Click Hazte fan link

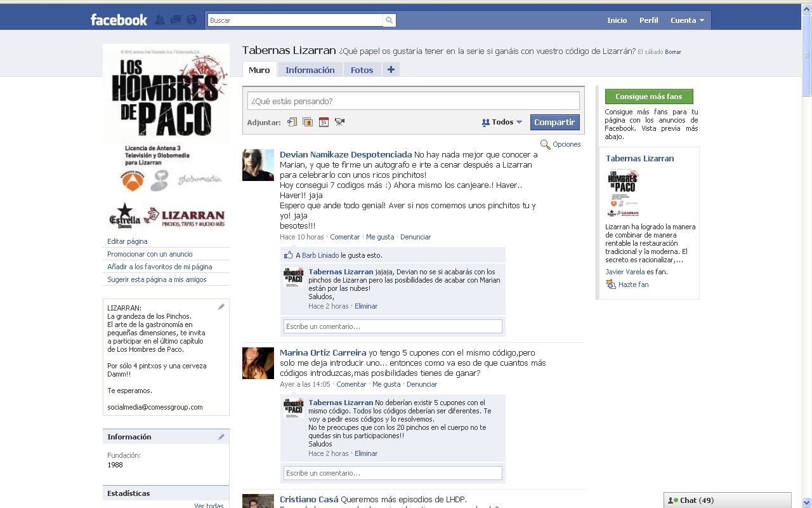633,284
